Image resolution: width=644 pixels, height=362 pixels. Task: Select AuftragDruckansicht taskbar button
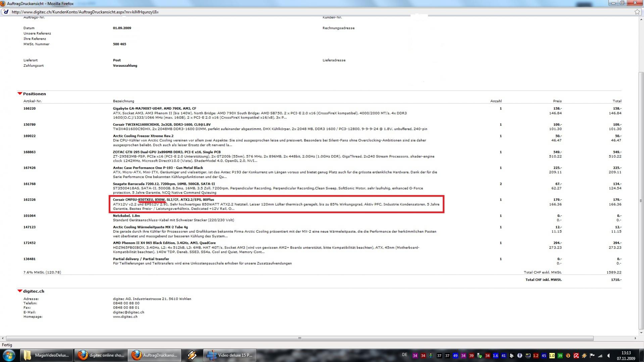click(155, 355)
